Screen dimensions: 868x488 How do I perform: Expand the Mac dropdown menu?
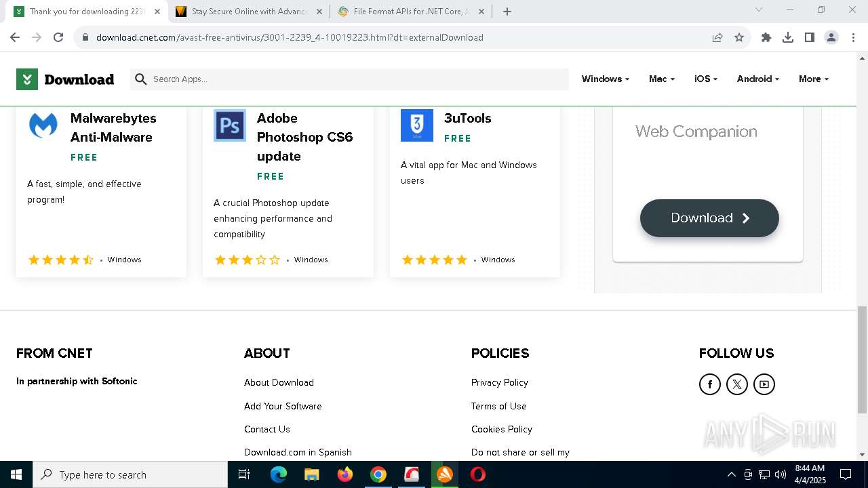tap(662, 79)
